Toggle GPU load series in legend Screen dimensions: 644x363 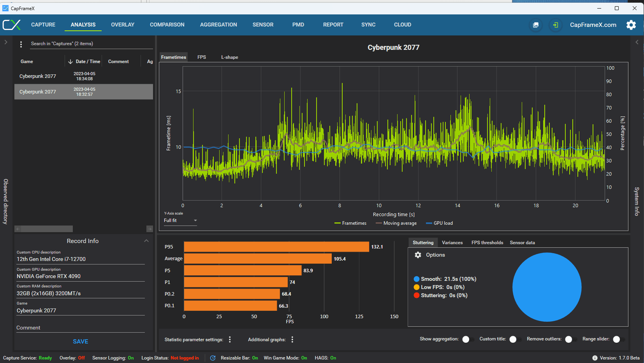(x=439, y=223)
